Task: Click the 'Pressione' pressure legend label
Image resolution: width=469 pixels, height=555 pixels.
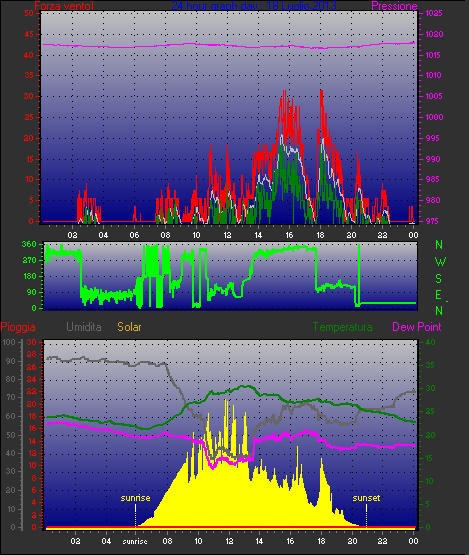Action: (x=394, y=6)
